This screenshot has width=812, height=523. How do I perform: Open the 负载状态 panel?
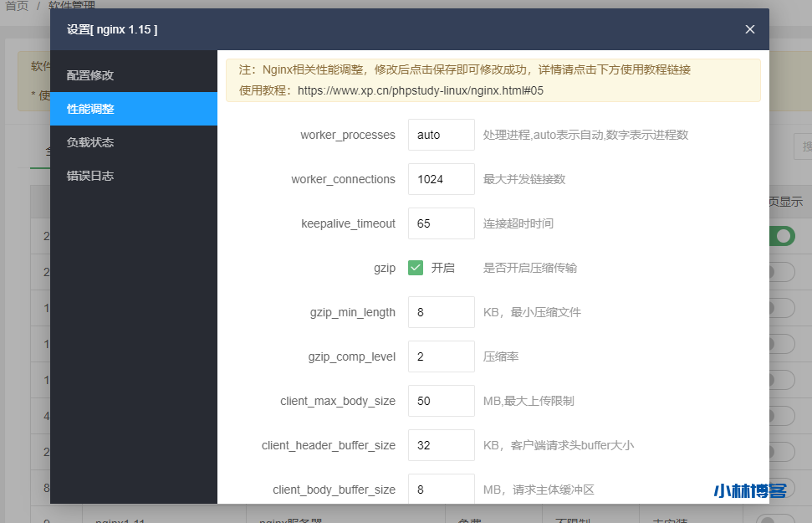pos(90,141)
